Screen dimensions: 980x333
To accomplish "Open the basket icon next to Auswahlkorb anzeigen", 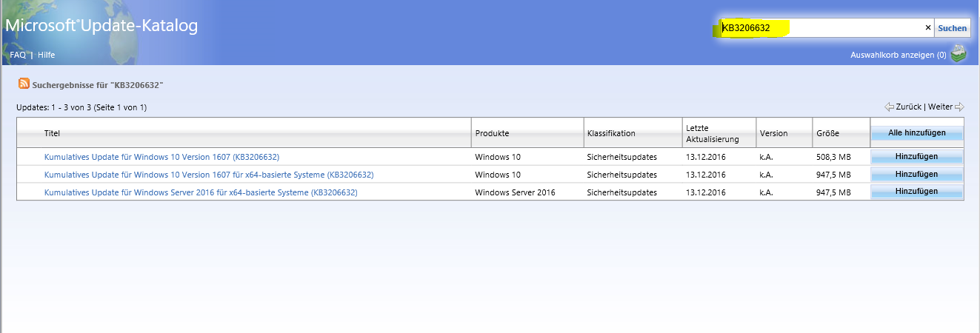I will point(959,53).
